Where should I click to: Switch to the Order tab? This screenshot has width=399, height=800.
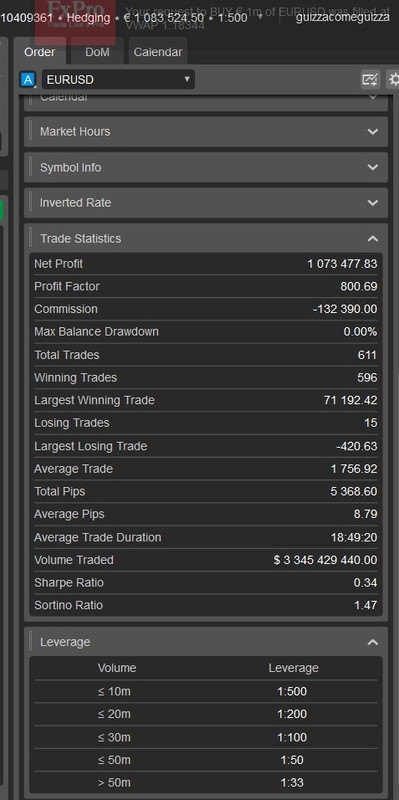39,52
